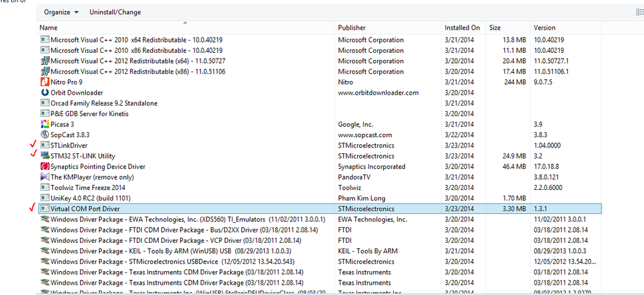The width and height of the screenshot is (644, 295).
Task: Click the KEIL Tools By ARM driver icon
Action: (x=44, y=251)
